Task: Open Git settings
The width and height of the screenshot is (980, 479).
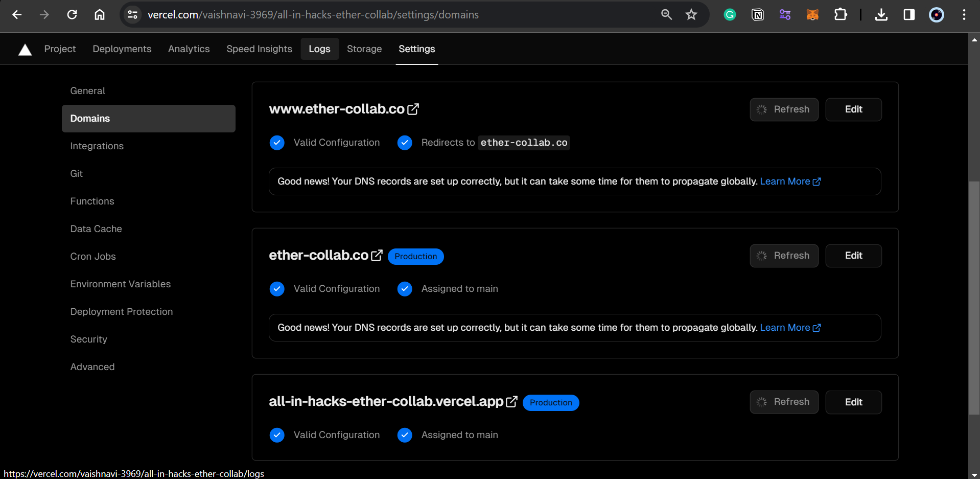Action: (x=149, y=174)
